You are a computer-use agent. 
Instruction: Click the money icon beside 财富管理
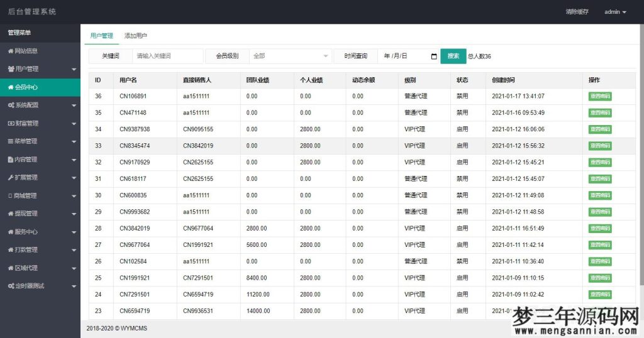click(11, 123)
